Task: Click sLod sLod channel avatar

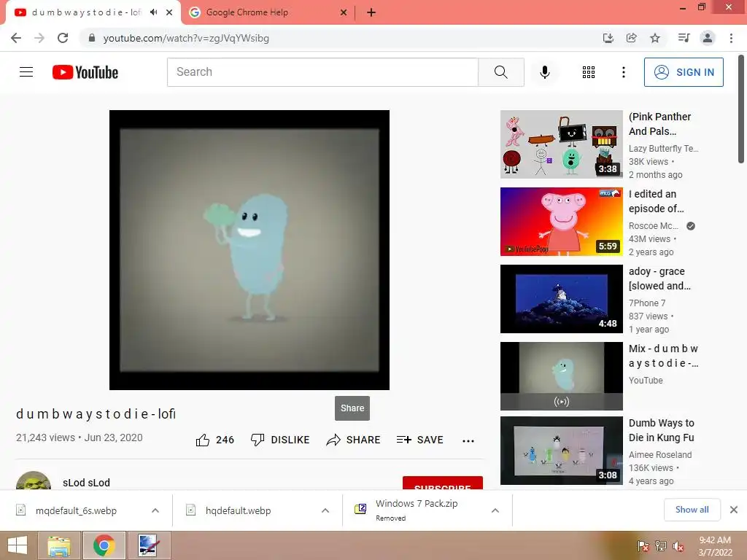Action: [x=34, y=481]
